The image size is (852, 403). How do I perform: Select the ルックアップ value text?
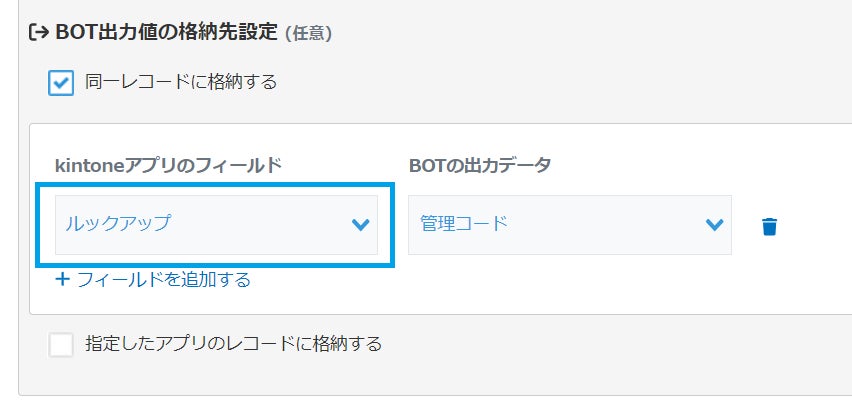point(118,224)
